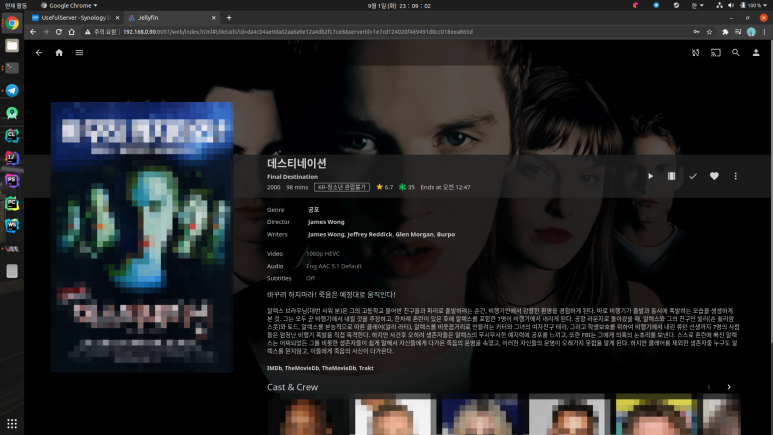The image size is (773, 435).
Task: Open the user profile icon in Jellyfin
Action: pos(756,53)
